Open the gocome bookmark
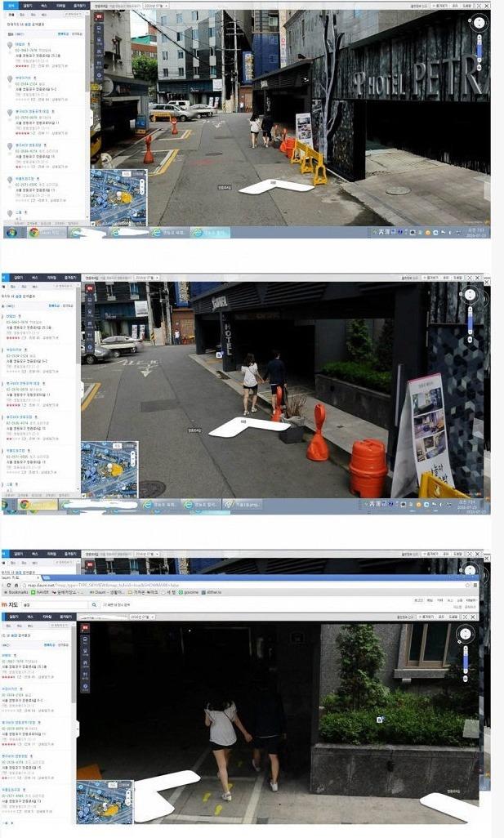 (x=189, y=593)
